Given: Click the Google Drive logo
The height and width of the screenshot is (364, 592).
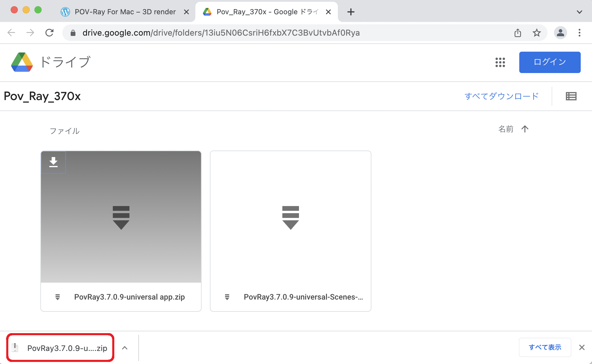Looking at the screenshot, I should coord(22,62).
